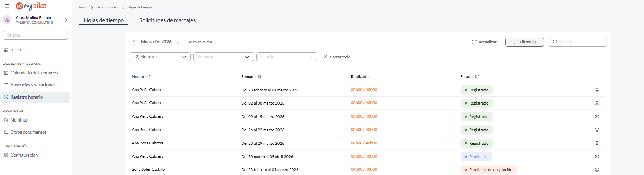Viewport: 644px width, 175px height.
Task: Expand Clara Molina Blanco profile chevron
Action: tap(66, 20)
